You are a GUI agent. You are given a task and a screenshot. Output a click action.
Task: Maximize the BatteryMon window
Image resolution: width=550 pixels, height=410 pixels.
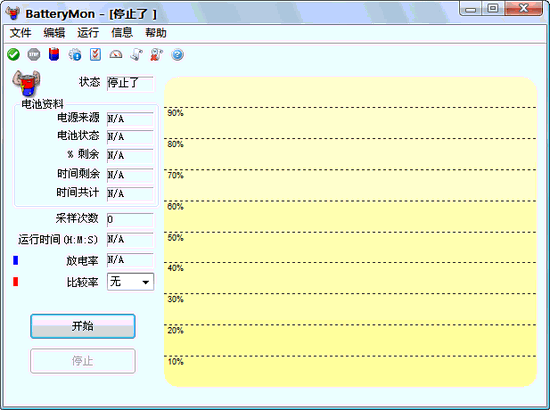493,8
